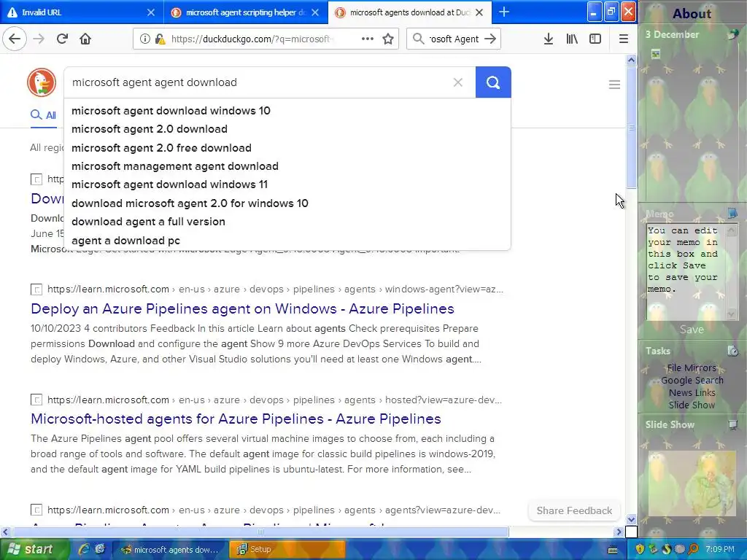747x560 pixels.
Task: Save the memo with the Save button
Action: click(x=692, y=330)
